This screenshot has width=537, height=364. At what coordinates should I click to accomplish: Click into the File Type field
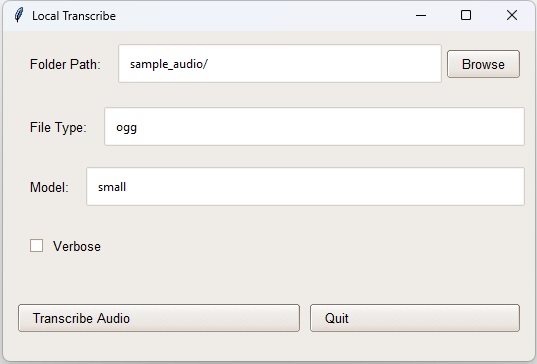coord(314,126)
